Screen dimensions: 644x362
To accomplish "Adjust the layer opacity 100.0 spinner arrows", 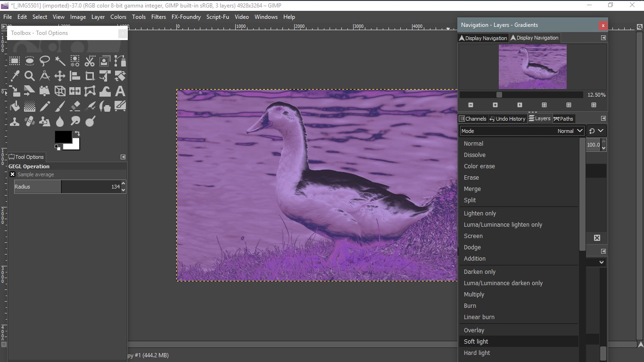I will [x=603, y=145].
